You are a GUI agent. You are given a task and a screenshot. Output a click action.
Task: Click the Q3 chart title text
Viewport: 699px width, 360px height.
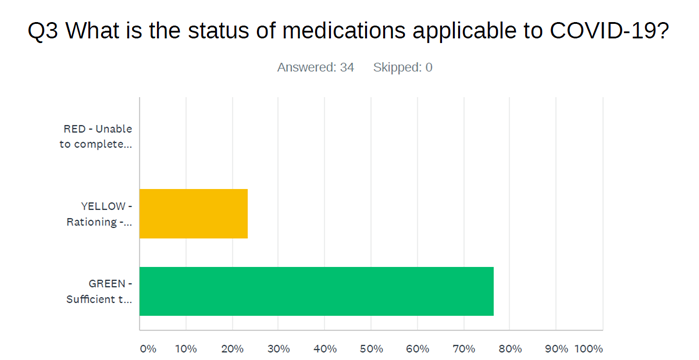click(349, 31)
